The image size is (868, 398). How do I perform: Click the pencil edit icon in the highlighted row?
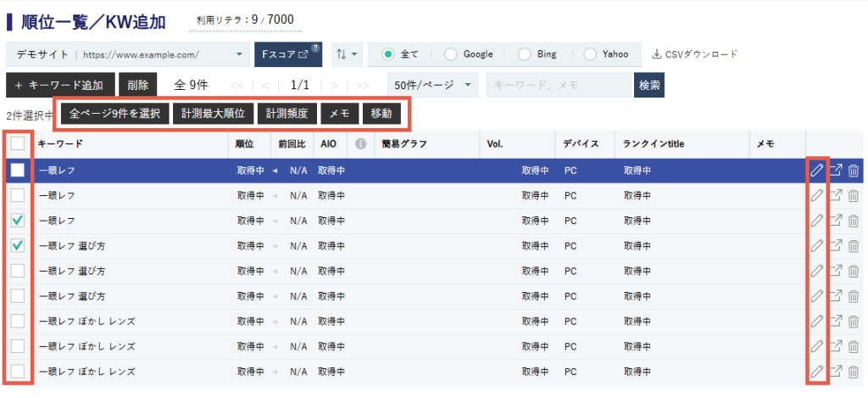pyautogui.click(x=816, y=171)
